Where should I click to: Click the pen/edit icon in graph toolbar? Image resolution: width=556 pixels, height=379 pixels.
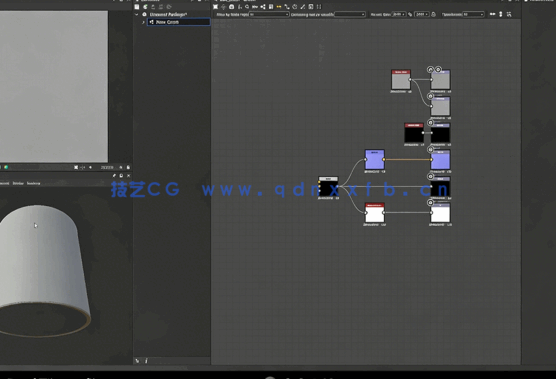(303, 7)
